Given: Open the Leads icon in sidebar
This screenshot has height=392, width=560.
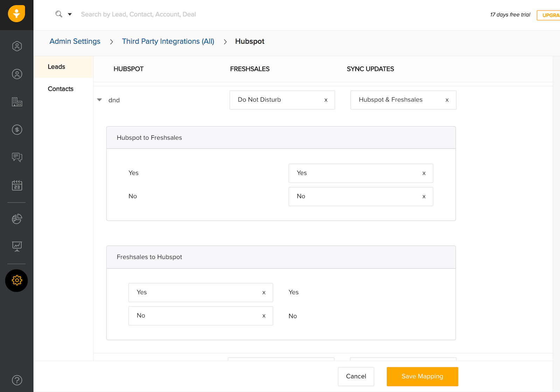Looking at the screenshot, I should [17, 46].
